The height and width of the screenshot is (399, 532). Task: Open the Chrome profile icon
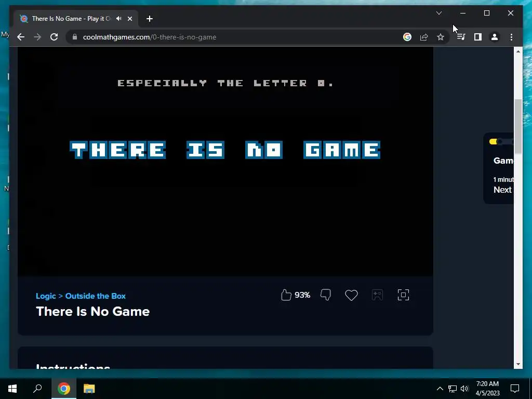[495, 37]
